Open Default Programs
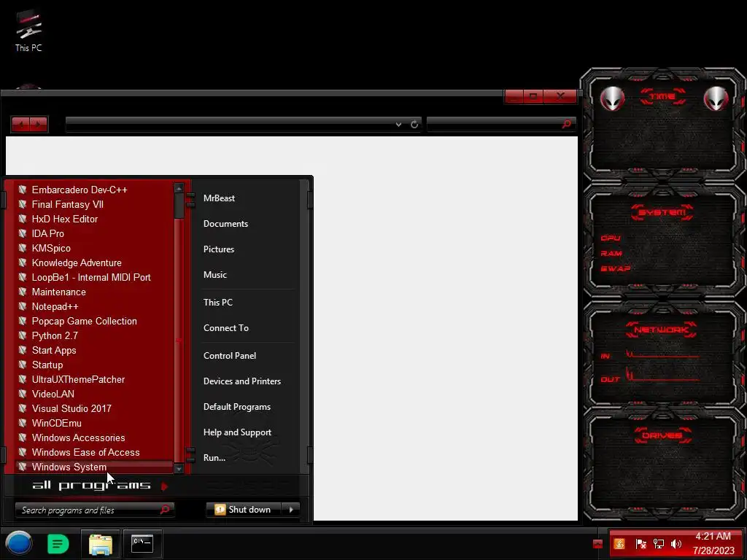Image resolution: width=747 pixels, height=560 pixels. 237,407
